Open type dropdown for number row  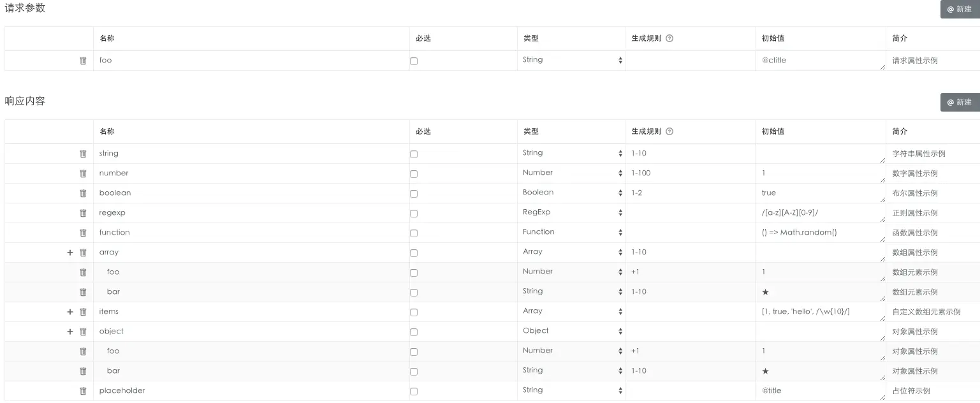tap(571, 173)
